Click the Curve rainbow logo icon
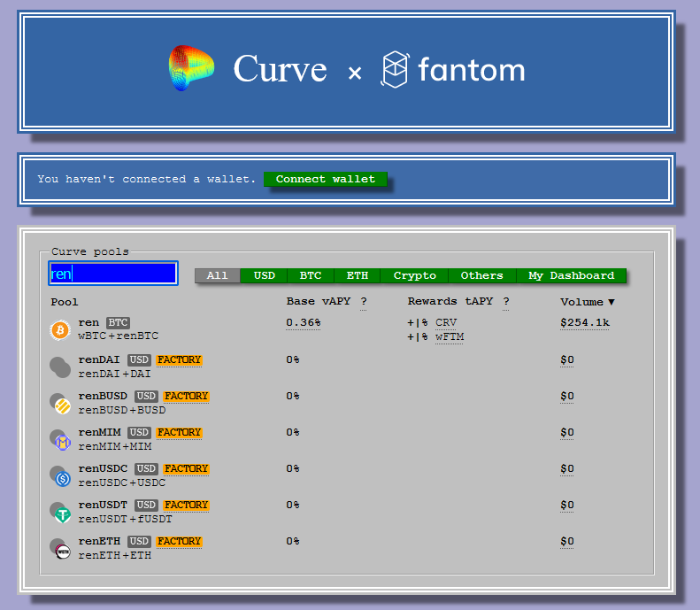700x610 pixels. [191, 68]
